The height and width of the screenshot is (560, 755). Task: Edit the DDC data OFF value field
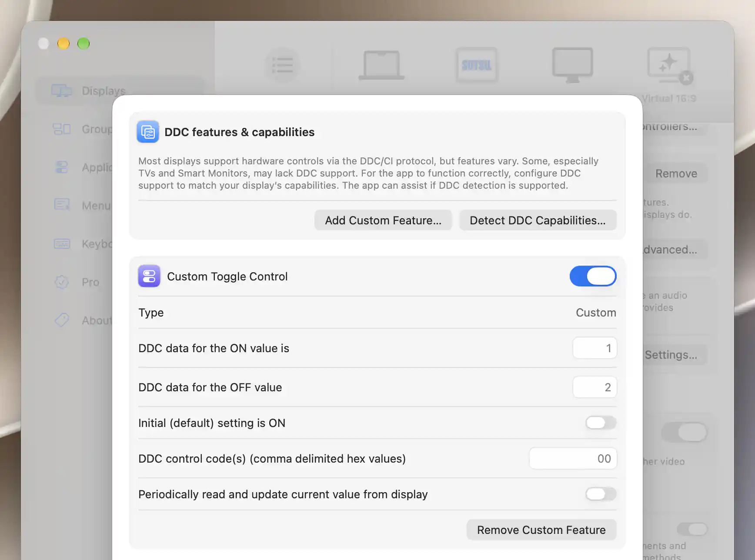tap(595, 387)
